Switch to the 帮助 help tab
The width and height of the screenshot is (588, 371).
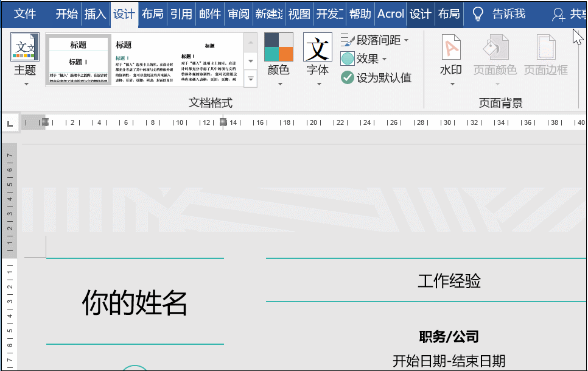click(x=360, y=14)
